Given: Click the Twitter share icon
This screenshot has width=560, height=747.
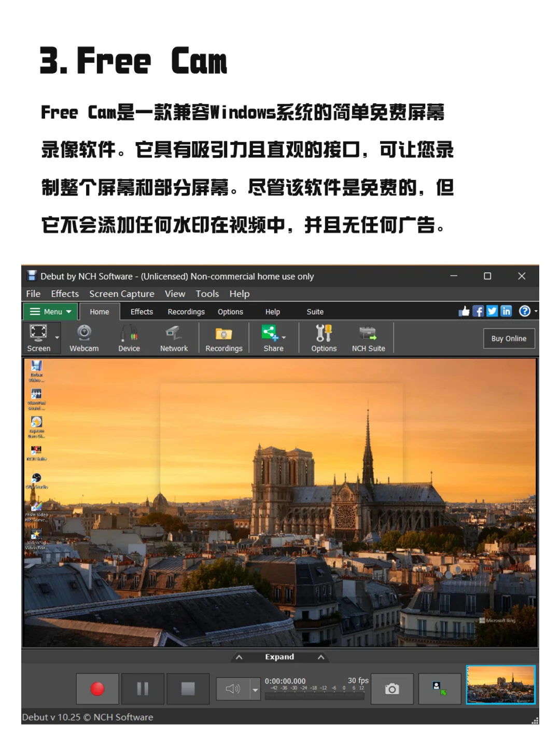Looking at the screenshot, I should (492, 311).
